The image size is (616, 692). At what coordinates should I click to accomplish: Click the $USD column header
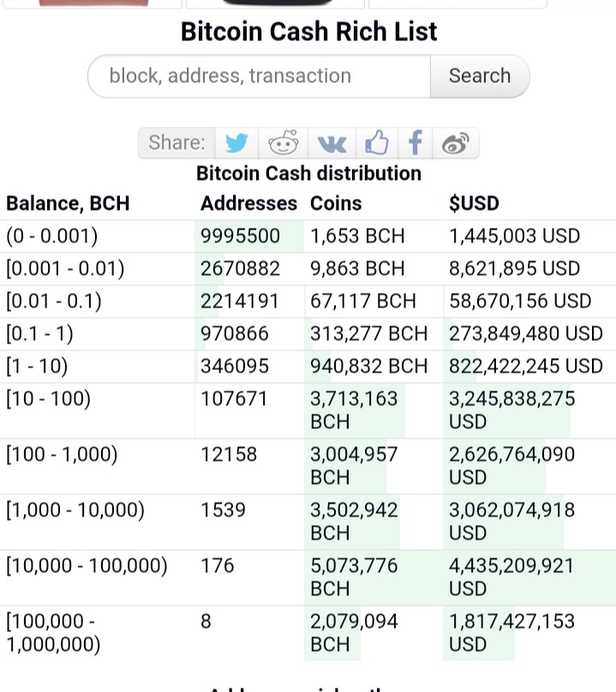coord(475,204)
